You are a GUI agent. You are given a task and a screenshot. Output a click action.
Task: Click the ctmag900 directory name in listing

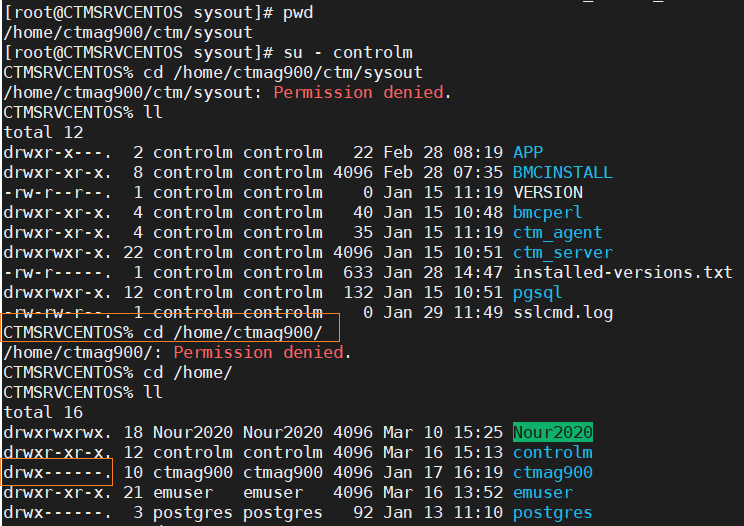click(553, 472)
